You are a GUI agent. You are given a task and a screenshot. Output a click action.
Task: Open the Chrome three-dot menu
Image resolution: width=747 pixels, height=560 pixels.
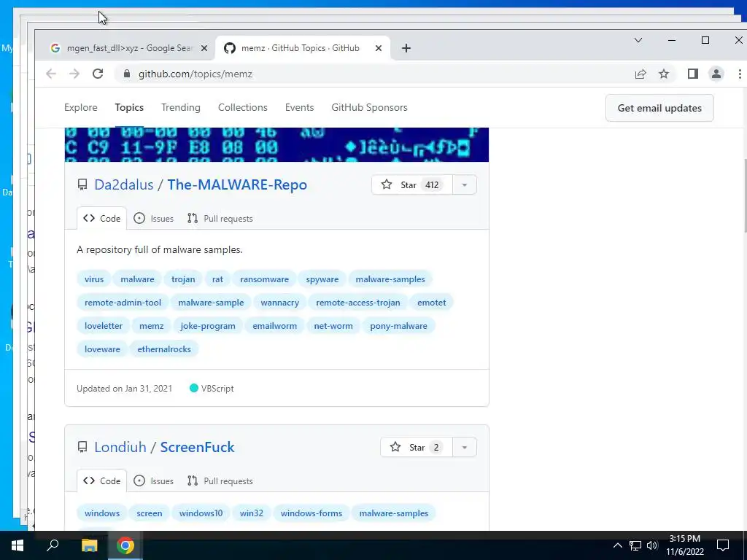pos(740,74)
